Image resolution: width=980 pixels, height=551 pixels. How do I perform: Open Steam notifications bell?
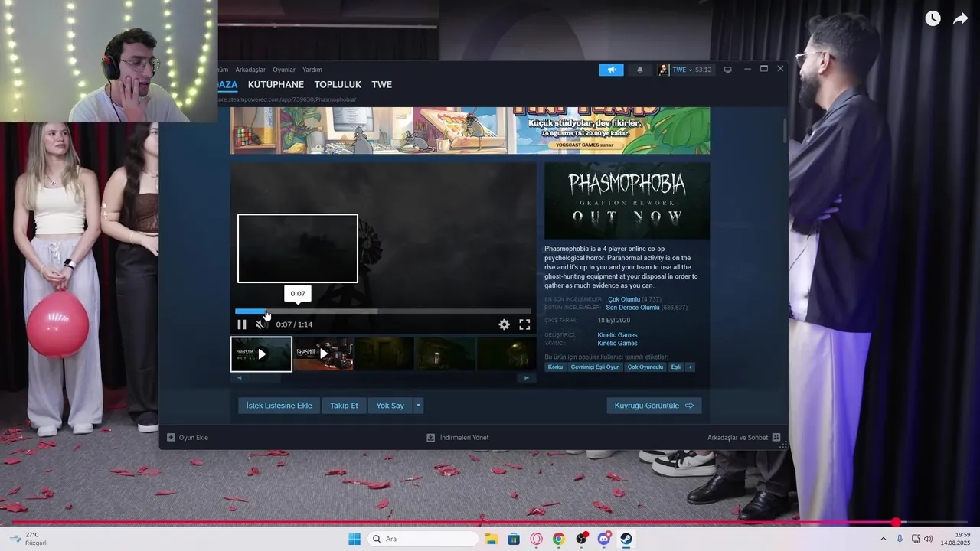tap(640, 70)
